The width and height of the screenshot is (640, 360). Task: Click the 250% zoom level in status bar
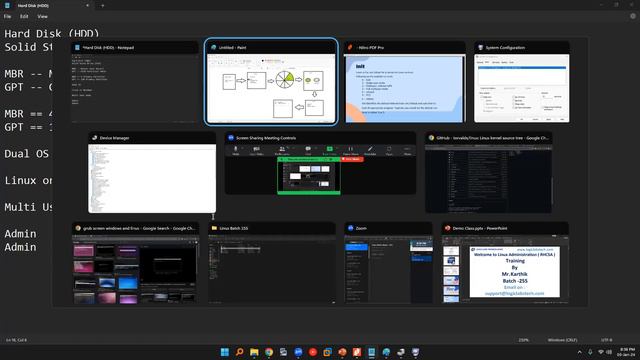[524, 340]
